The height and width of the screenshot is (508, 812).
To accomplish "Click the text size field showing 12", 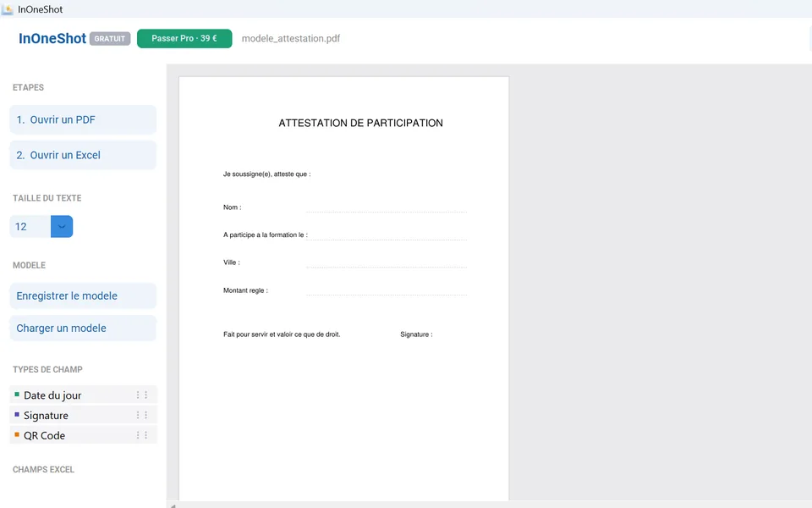I will click(x=30, y=227).
